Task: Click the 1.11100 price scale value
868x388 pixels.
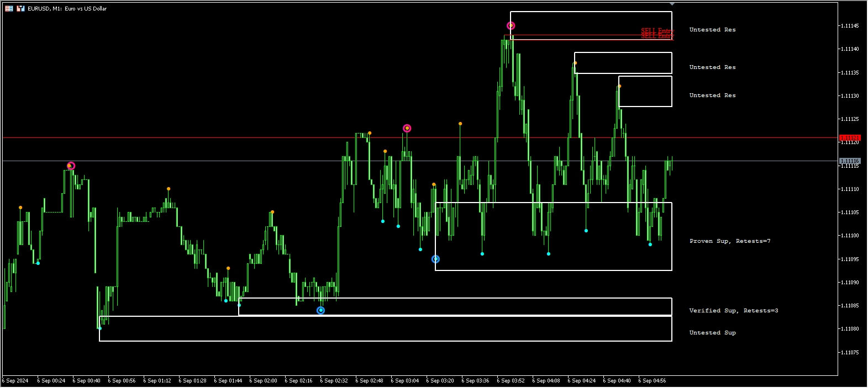Action: coord(851,236)
